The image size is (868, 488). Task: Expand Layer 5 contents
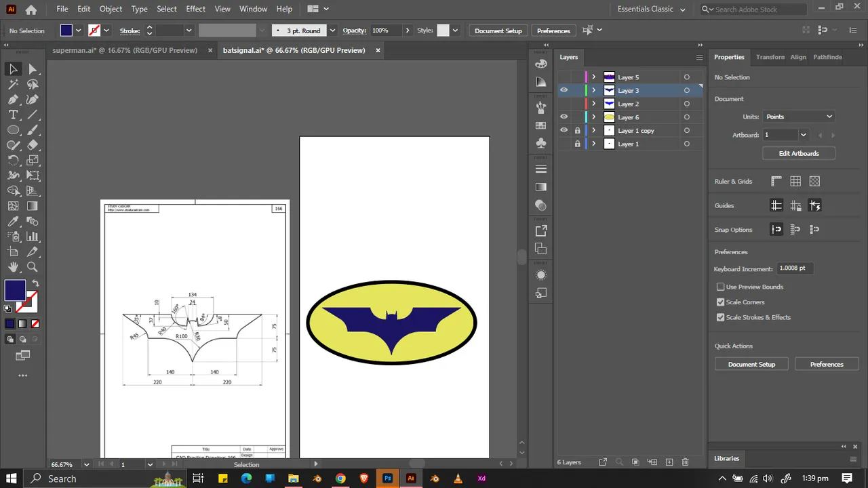(x=593, y=77)
